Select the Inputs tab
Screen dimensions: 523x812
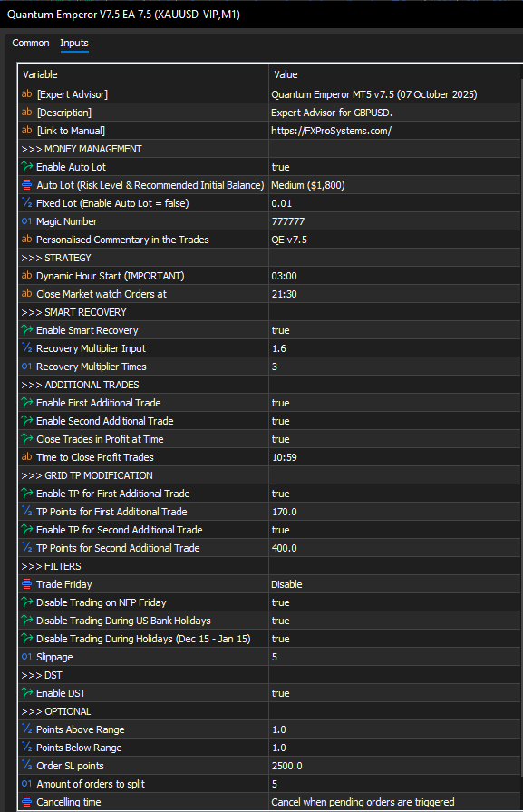coord(74,43)
